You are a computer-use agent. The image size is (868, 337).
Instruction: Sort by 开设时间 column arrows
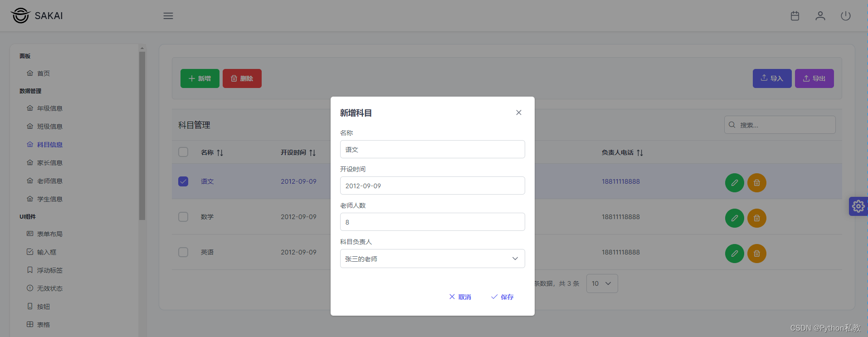click(312, 153)
